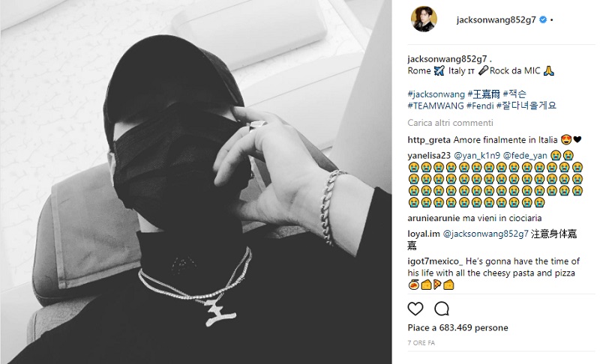This screenshot has width=600, height=364.
Task: Open the @yan_k1n9 mention
Action: point(477,156)
